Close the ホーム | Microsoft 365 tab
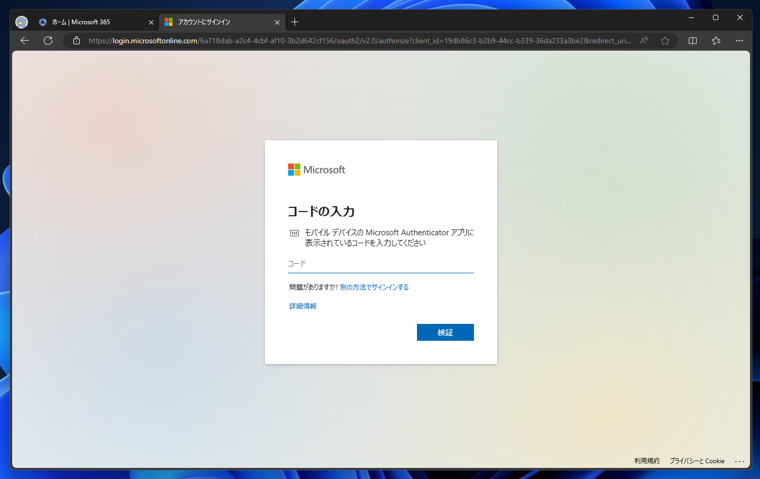Image resolution: width=760 pixels, height=479 pixels. pos(151,22)
